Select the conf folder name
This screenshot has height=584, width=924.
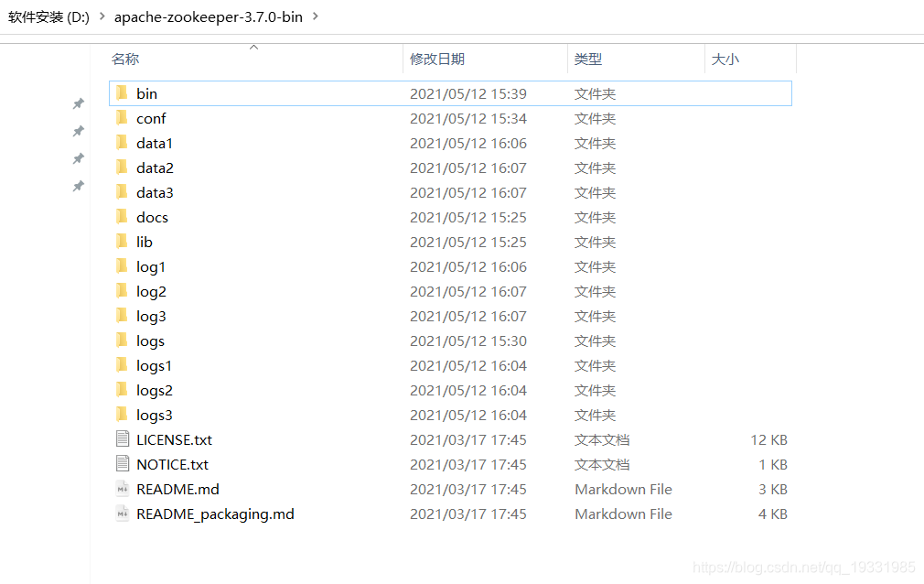[152, 119]
